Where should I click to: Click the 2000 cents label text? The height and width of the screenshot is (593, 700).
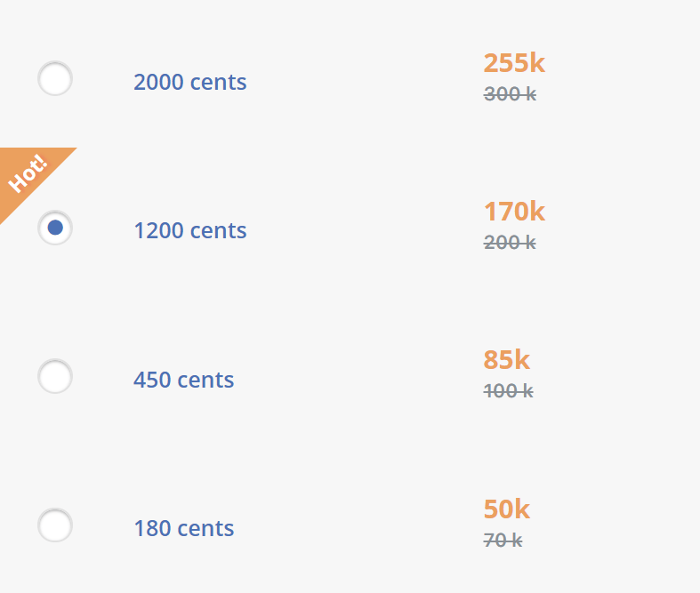pos(190,82)
